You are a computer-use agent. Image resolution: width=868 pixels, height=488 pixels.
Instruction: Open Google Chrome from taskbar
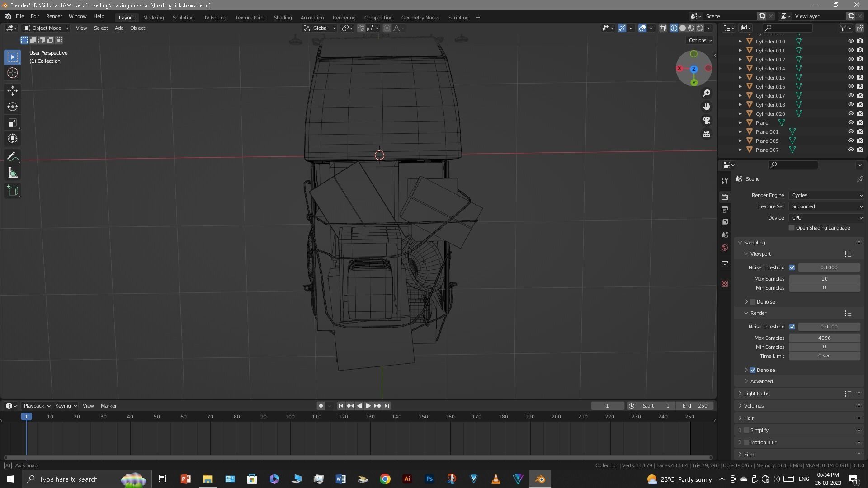[x=385, y=479]
